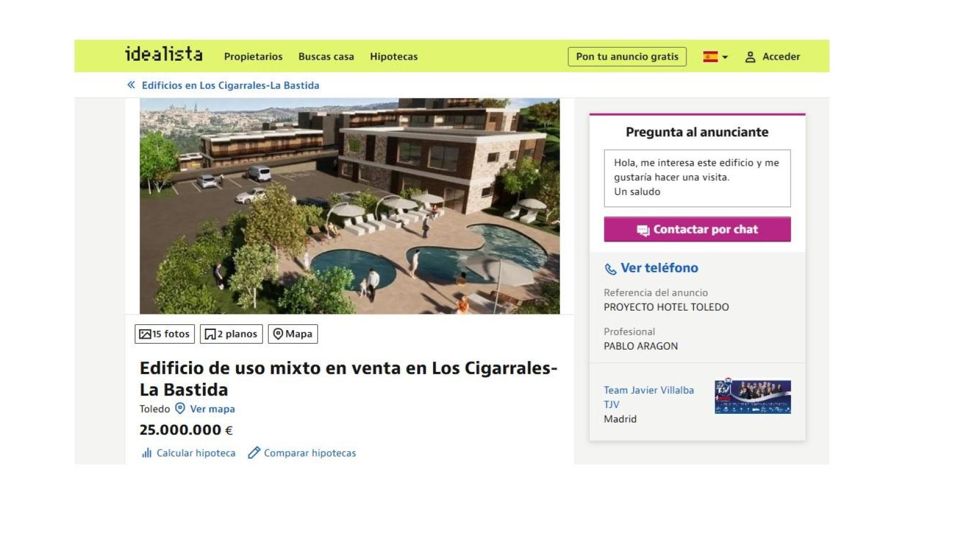
Task: Select the Calcular hipoteca chart icon
Action: pos(146,453)
